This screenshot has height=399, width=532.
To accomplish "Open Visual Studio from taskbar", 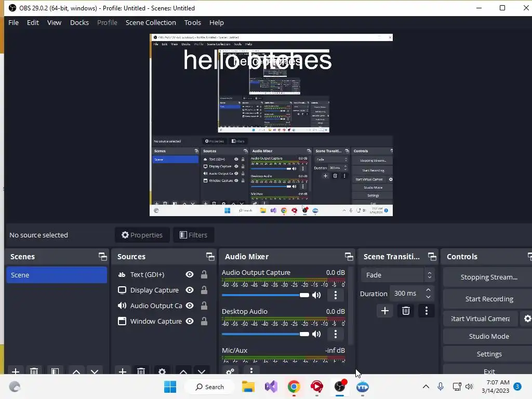I will (271, 387).
